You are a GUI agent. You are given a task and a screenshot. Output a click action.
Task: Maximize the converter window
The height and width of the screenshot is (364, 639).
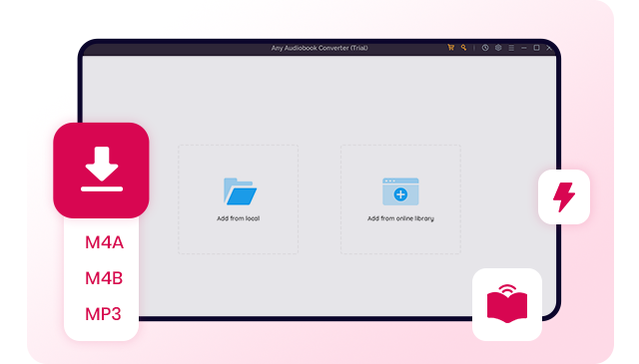tap(537, 48)
